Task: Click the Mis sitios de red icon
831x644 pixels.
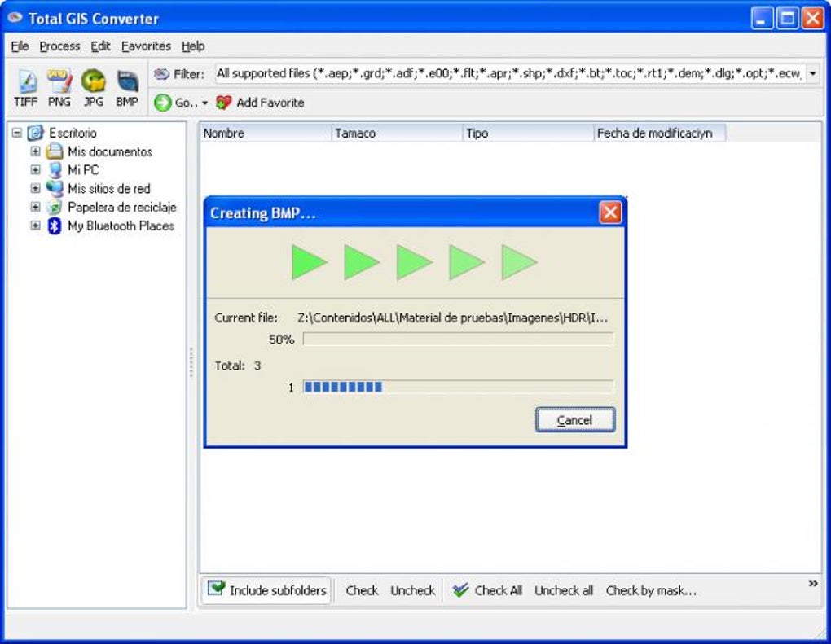Action: (x=54, y=189)
